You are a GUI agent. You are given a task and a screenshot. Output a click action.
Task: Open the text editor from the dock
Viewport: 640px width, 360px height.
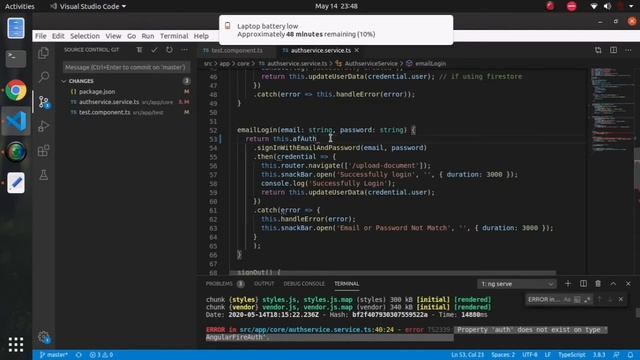click(x=16, y=182)
